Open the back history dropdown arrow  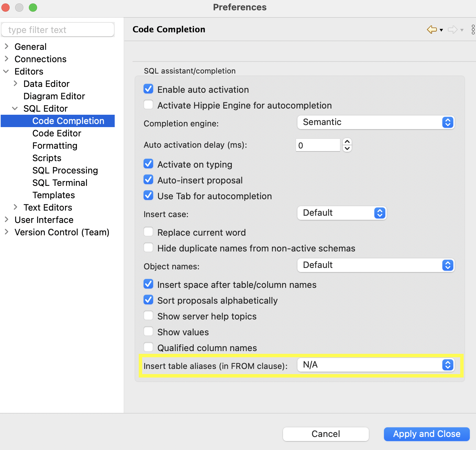(x=441, y=30)
